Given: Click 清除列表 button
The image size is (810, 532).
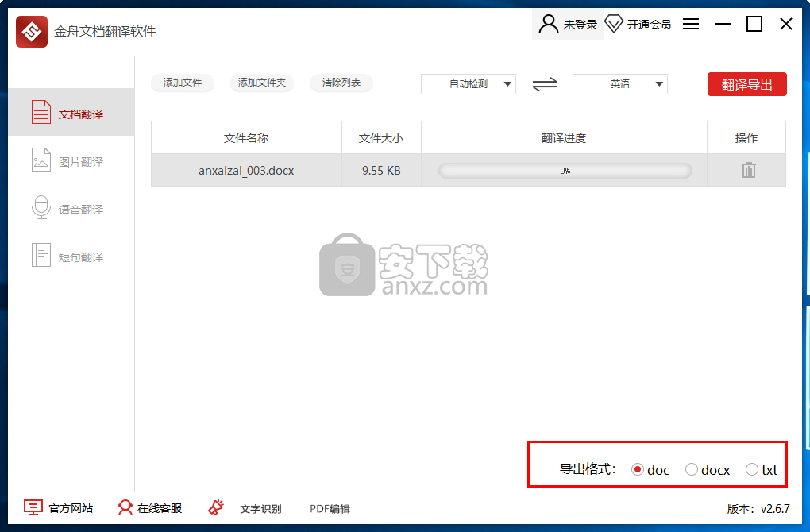Looking at the screenshot, I should 341,83.
